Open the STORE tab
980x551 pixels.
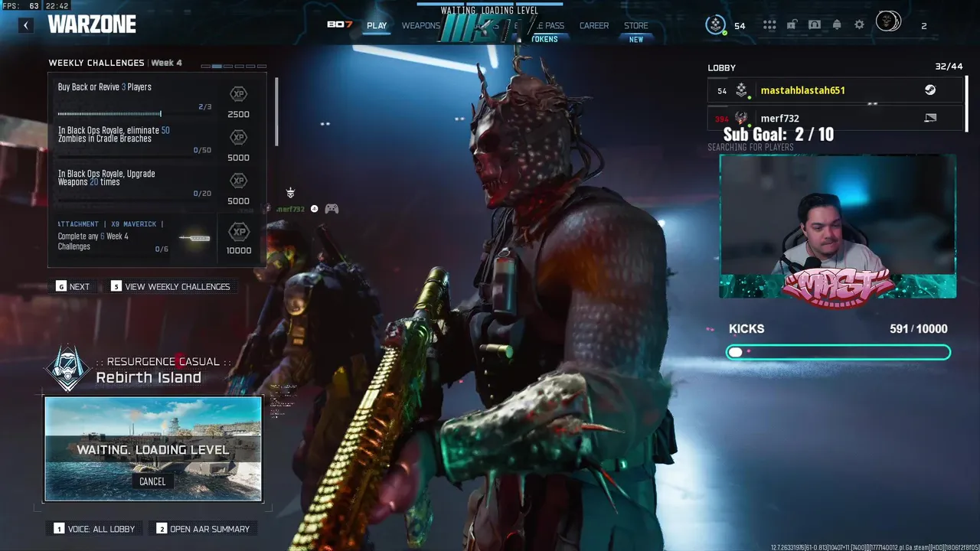tap(635, 25)
